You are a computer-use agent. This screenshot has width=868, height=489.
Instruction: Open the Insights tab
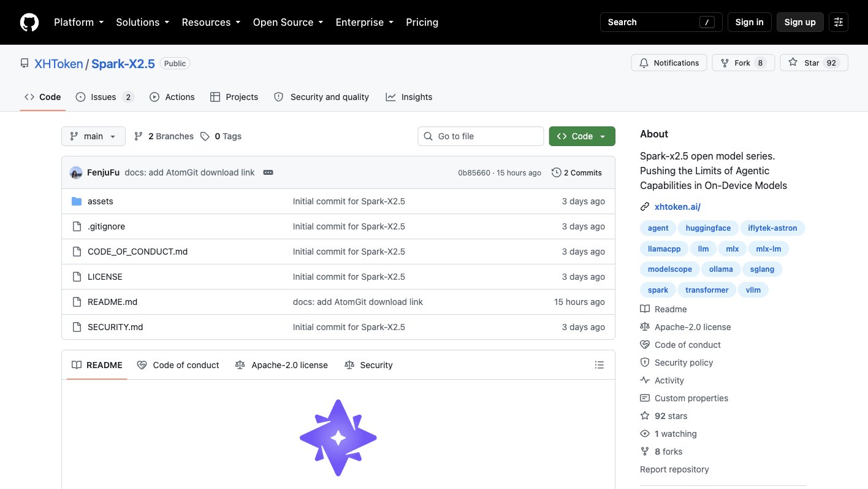coord(409,97)
